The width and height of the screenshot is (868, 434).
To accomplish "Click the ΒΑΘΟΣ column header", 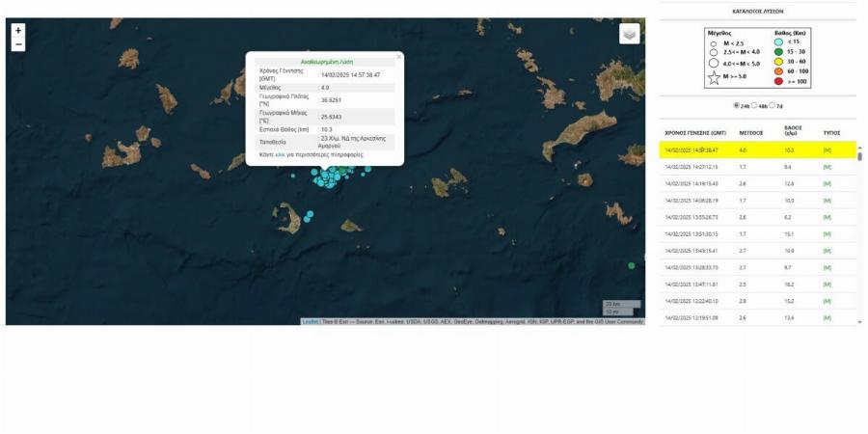I will (x=793, y=130).
